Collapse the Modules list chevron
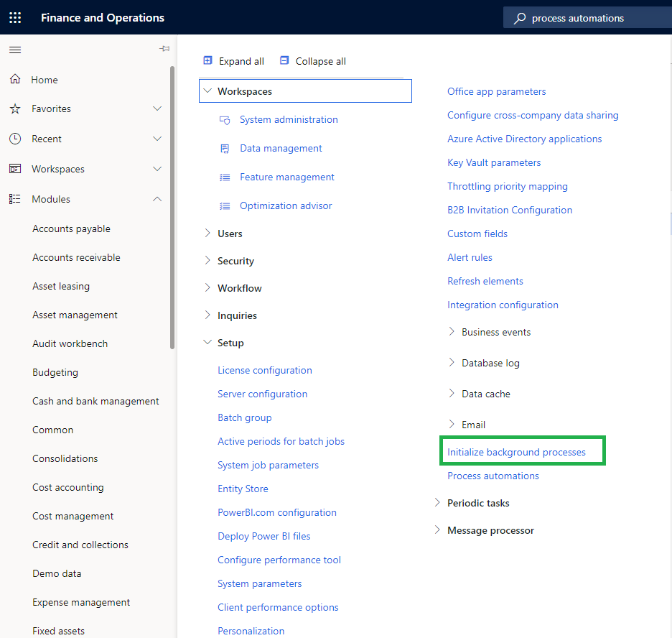Viewport: 672px width, 638px height. coord(158,199)
